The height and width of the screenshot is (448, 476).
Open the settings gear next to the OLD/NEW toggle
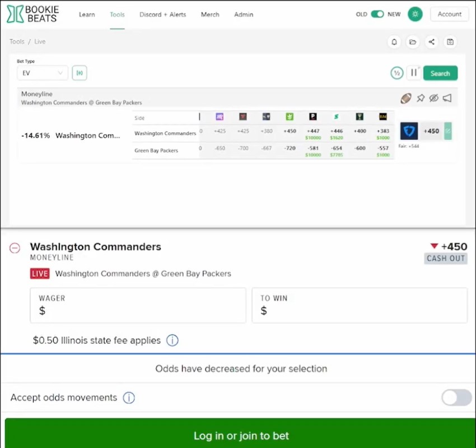point(414,14)
